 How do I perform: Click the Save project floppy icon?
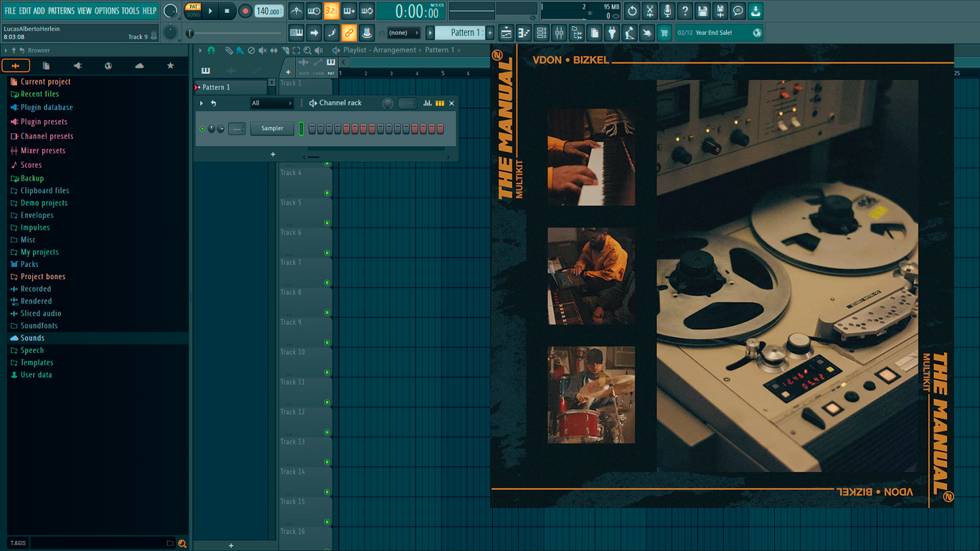702,11
